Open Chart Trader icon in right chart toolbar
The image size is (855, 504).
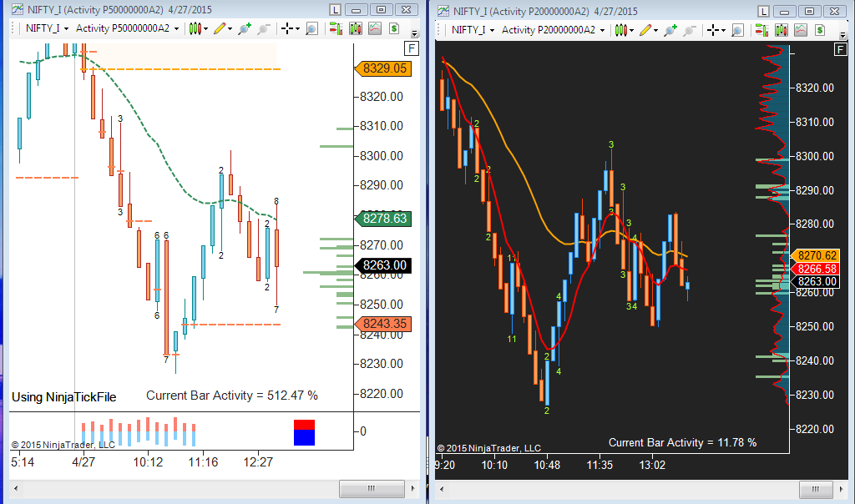tap(761, 30)
